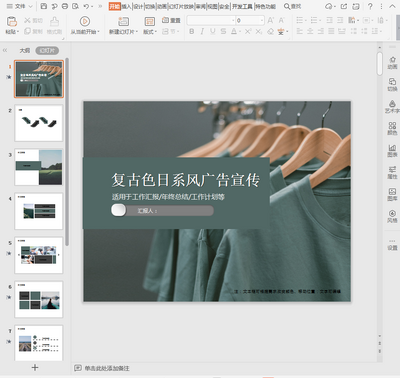Open the Animation (动画) side panel
Image resolution: width=400 pixels, height=378 pixels.
(392, 63)
